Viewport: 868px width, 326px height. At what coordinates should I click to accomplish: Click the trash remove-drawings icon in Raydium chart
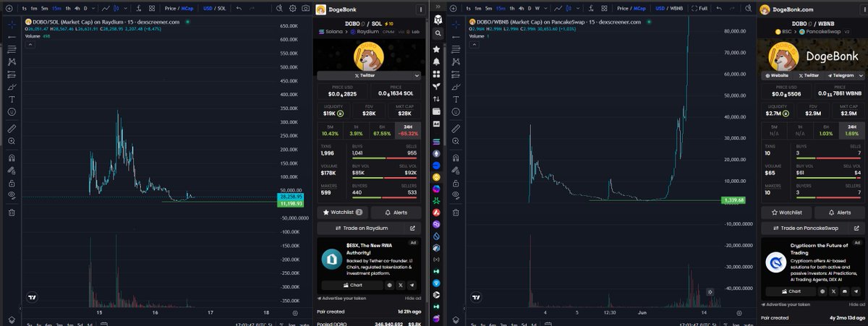12,212
